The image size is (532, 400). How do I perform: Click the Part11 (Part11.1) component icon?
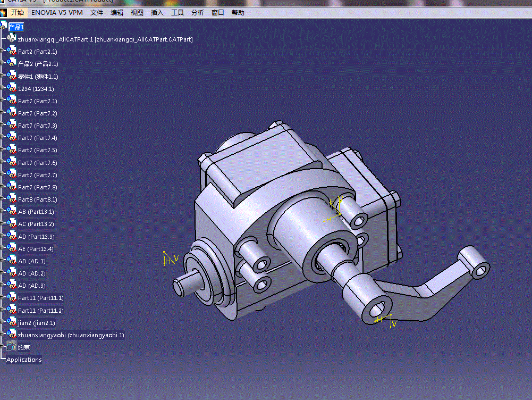click(x=12, y=297)
